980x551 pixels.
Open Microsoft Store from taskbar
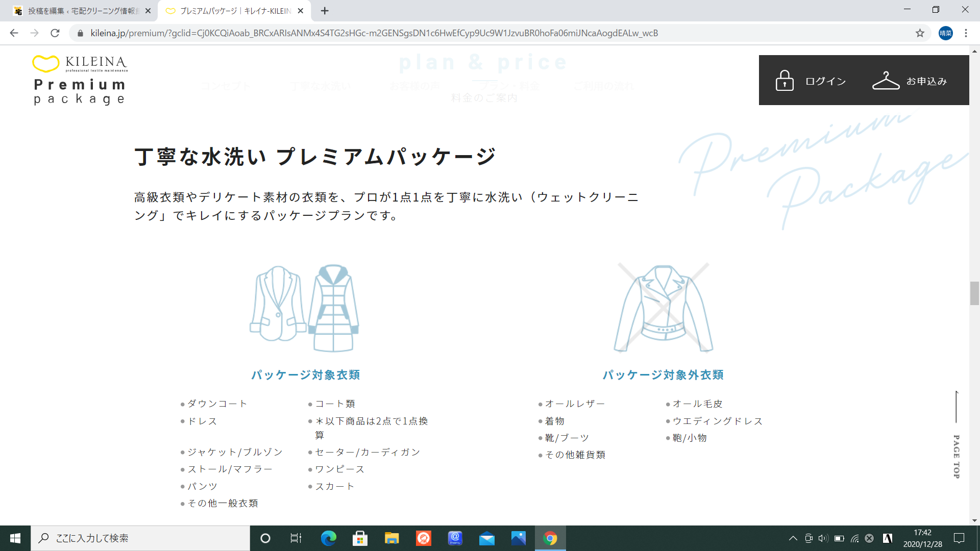click(x=360, y=538)
